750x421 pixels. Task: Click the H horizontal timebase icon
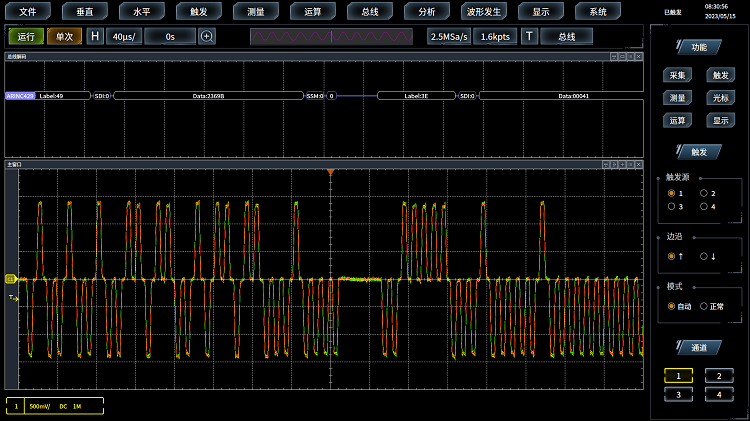coord(95,36)
